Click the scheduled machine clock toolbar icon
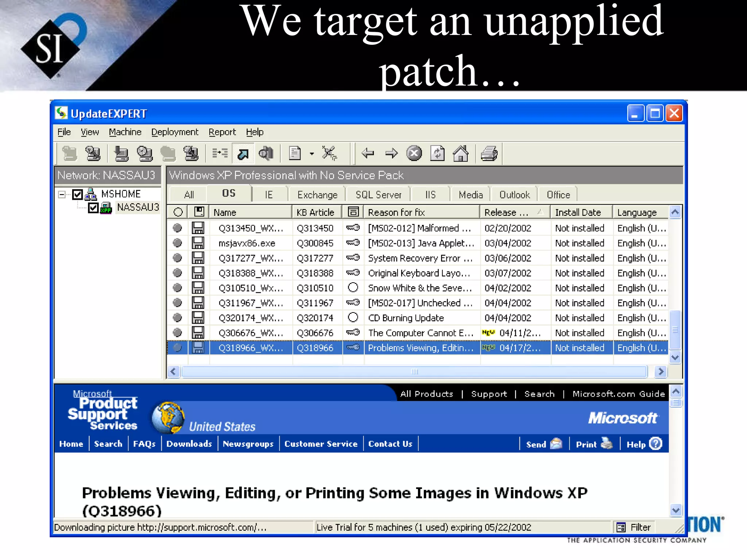 tap(144, 153)
